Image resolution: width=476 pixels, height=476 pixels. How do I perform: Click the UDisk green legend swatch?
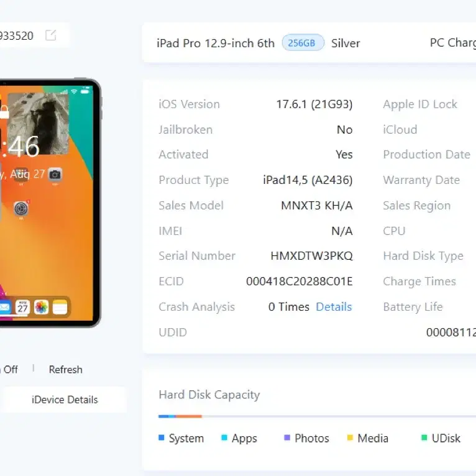(x=424, y=437)
